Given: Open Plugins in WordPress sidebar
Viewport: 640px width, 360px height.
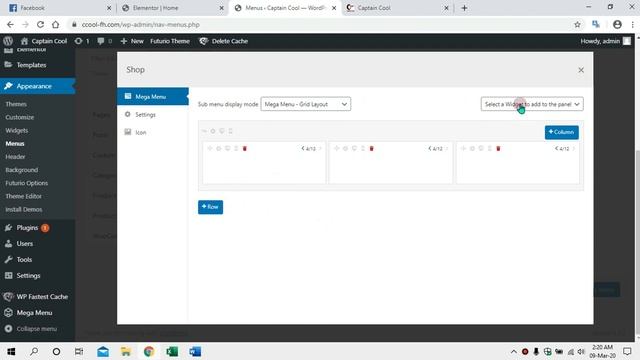Looking at the screenshot, I should 38,228.
